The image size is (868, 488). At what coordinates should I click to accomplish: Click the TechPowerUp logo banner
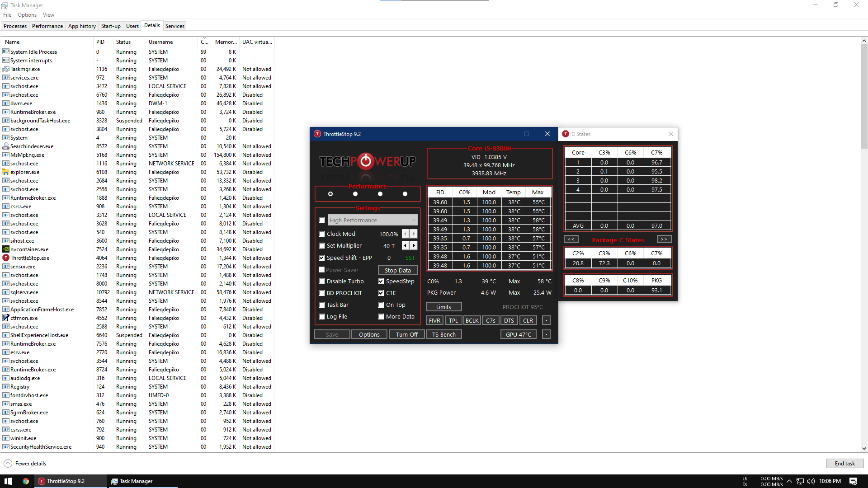click(x=368, y=162)
